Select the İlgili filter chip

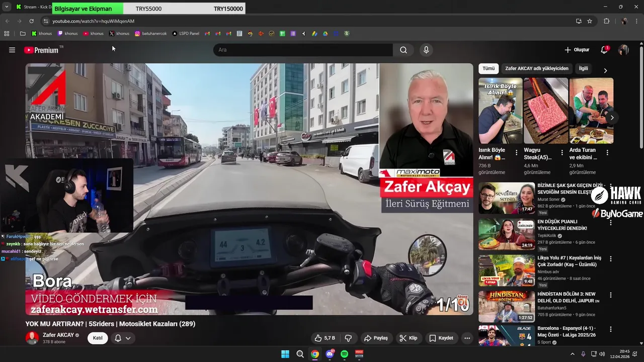583,68
